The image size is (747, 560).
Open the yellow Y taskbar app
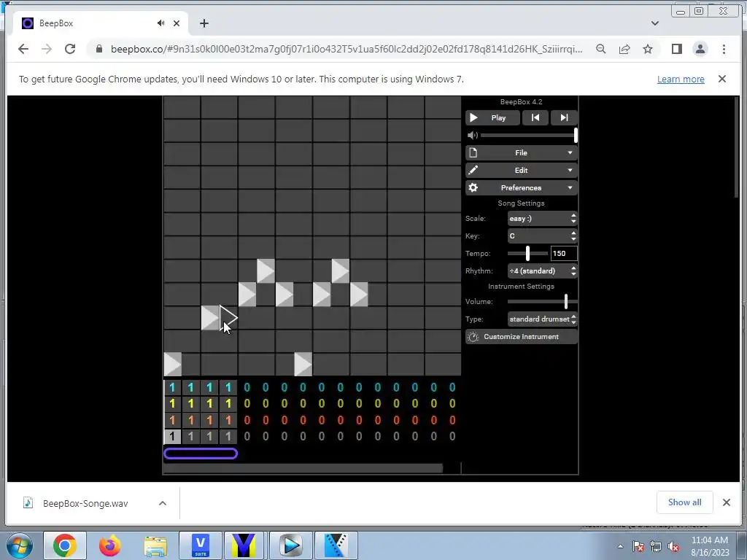[244, 545]
